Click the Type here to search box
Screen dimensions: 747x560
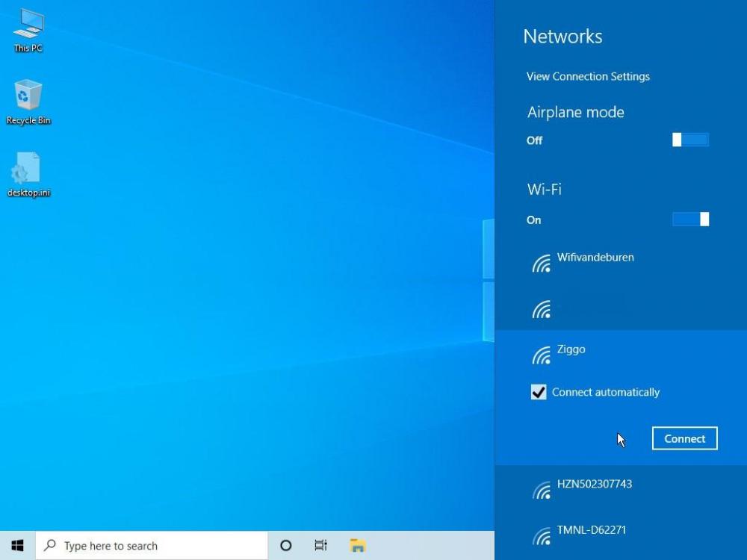[152, 546]
